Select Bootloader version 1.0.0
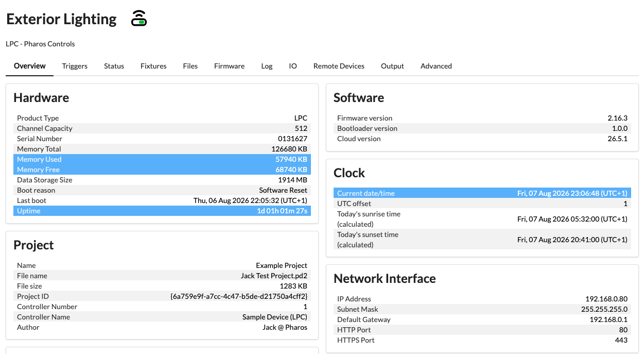This screenshot has height=354, width=644. click(619, 128)
